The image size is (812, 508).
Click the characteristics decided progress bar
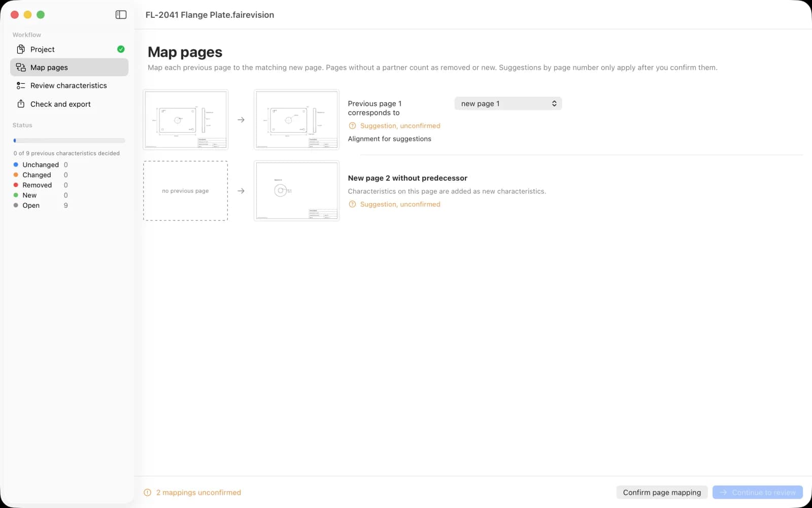pyautogui.click(x=69, y=141)
